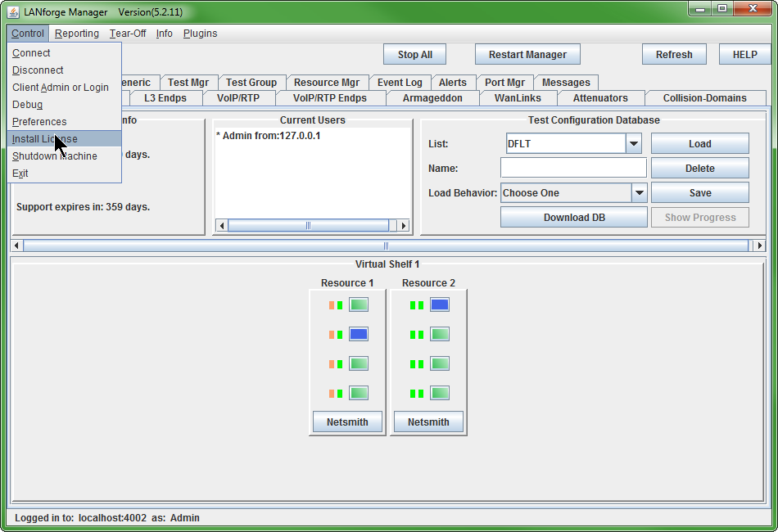This screenshot has width=778, height=532.
Task: Open Netsmith for Resource 2
Action: click(428, 422)
